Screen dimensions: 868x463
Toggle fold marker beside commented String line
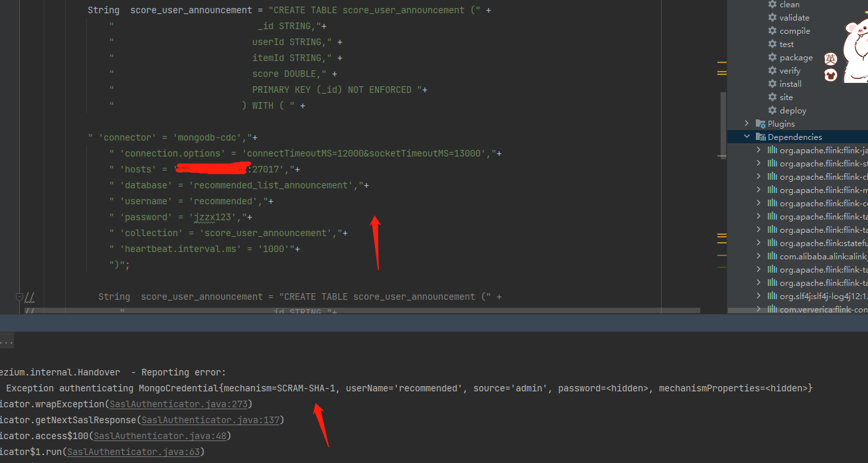[x=19, y=297]
